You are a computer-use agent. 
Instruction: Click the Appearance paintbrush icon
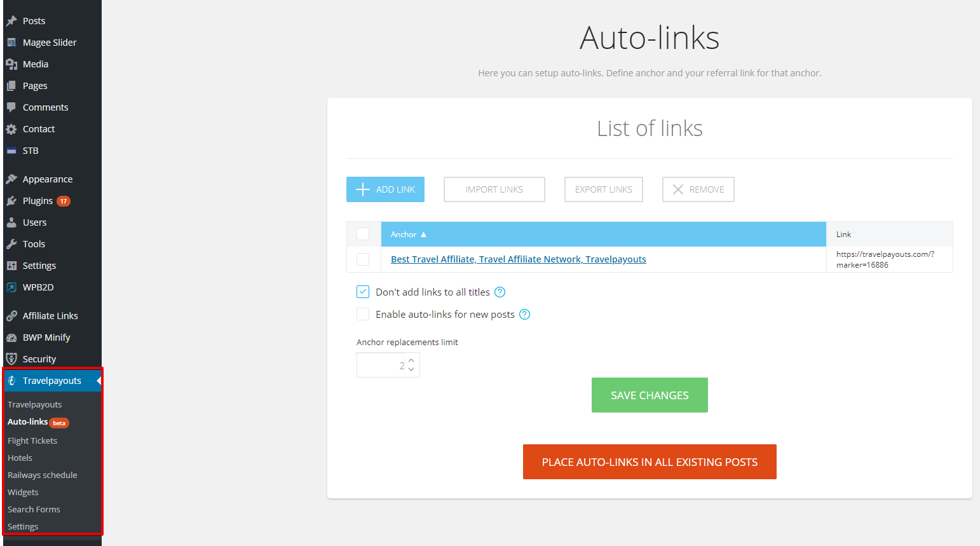[11, 179]
